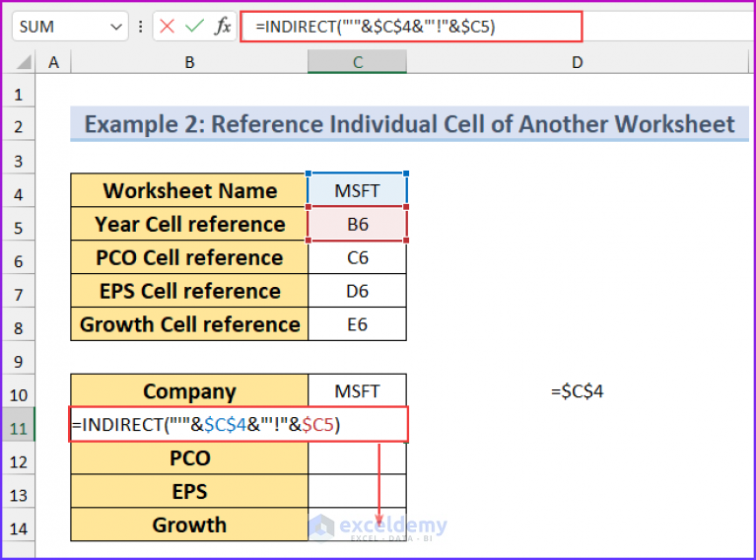Viewport: 756px width, 560px height.
Task: Click the 'Growth Cell reference' cell
Action: [189, 324]
